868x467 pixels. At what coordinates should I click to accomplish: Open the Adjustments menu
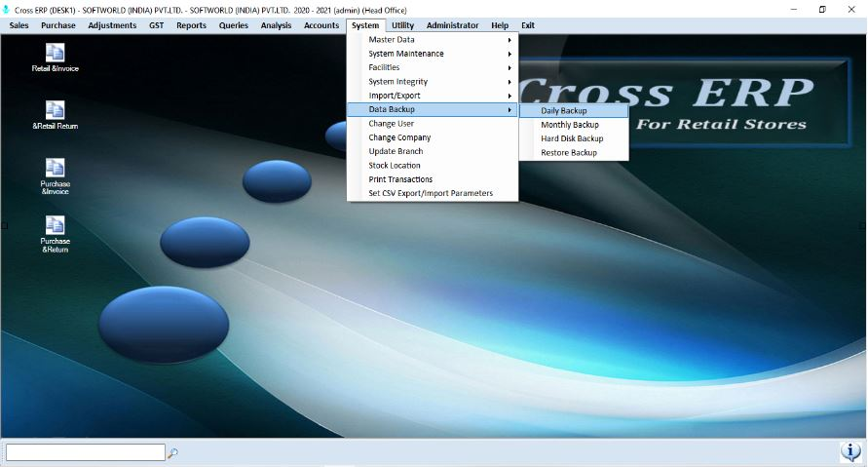tap(112, 25)
